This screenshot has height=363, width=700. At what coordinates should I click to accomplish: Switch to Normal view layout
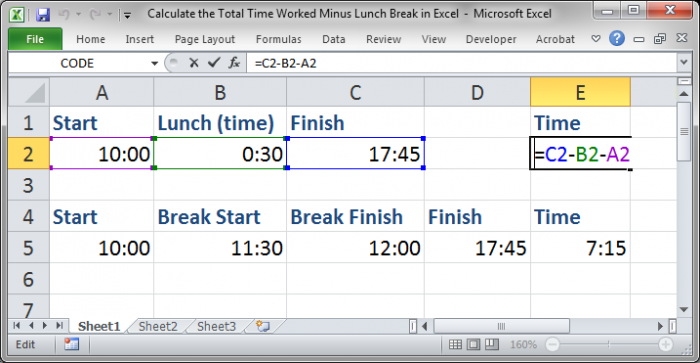click(x=455, y=344)
